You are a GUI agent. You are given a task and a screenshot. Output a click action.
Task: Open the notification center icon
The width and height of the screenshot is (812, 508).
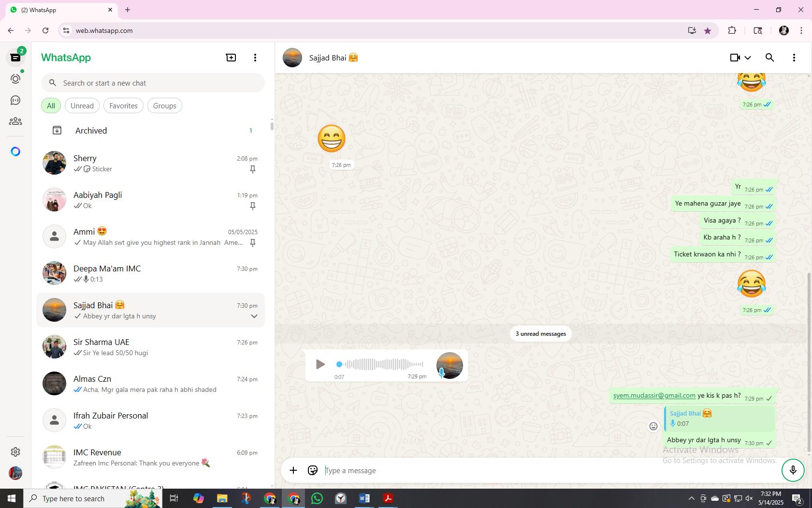pyautogui.click(x=797, y=498)
